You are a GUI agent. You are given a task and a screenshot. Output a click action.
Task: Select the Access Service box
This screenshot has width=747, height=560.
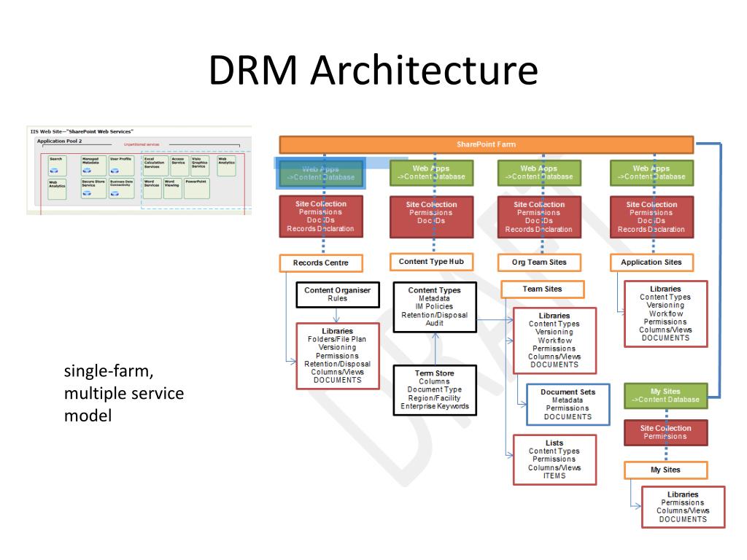179,166
